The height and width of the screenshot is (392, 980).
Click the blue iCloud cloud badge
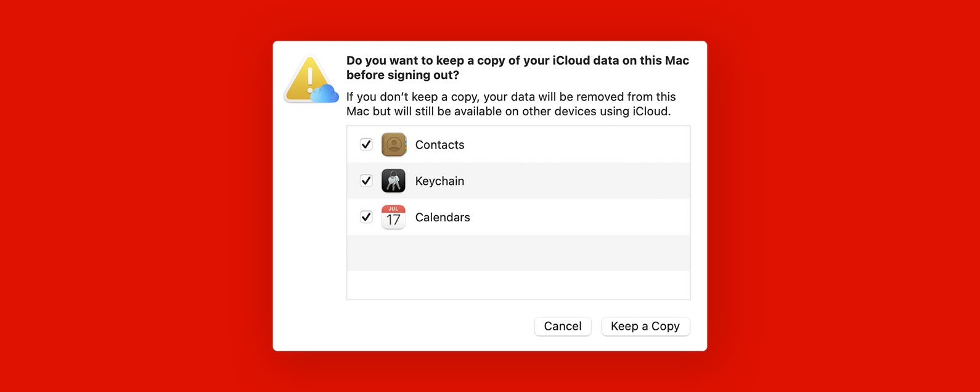point(326,94)
